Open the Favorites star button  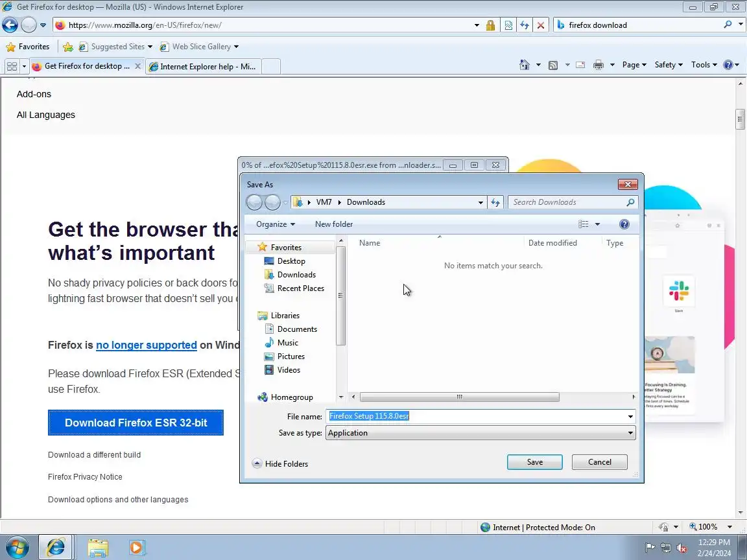pyautogui.click(x=28, y=47)
